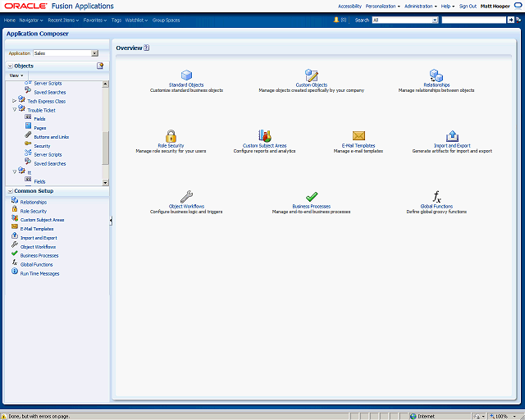
Task: Open the E-Mail Templates envelope icon
Action: pyautogui.click(x=358, y=135)
